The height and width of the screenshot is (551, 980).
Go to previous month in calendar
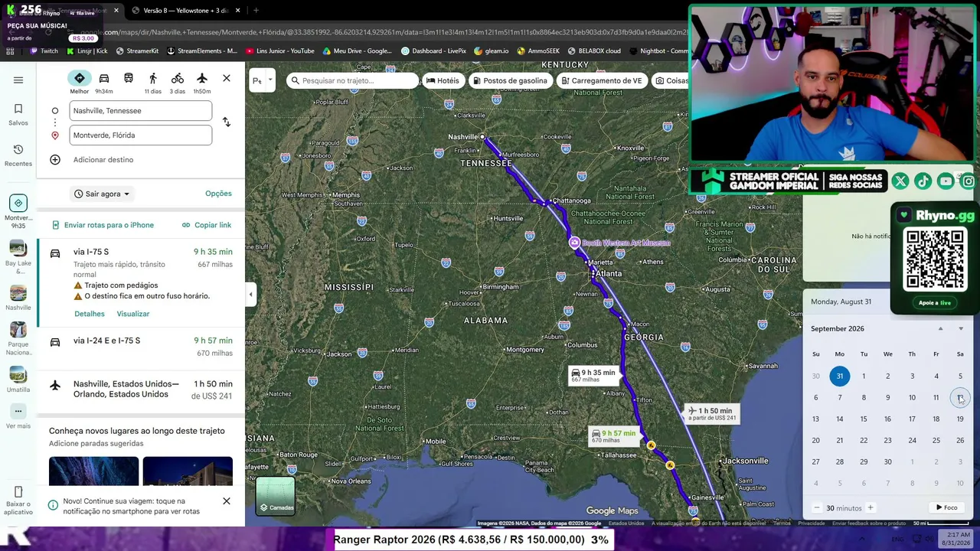tap(941, 329)
